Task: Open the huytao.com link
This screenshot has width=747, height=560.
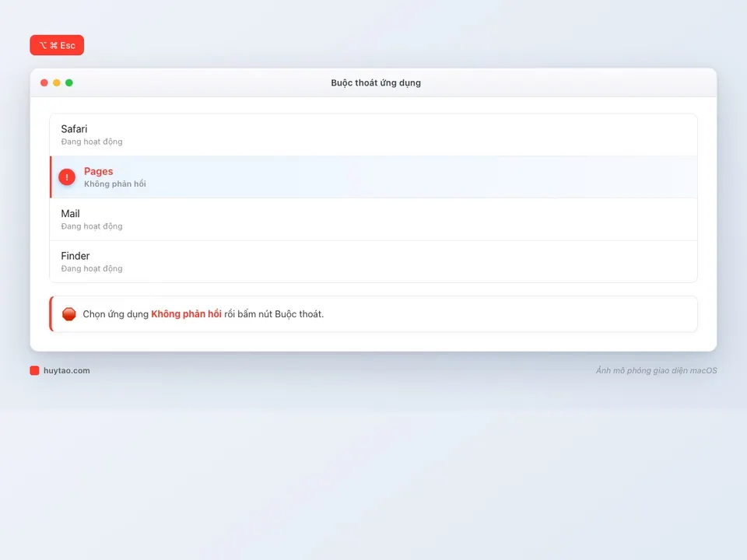Action: 67,370
